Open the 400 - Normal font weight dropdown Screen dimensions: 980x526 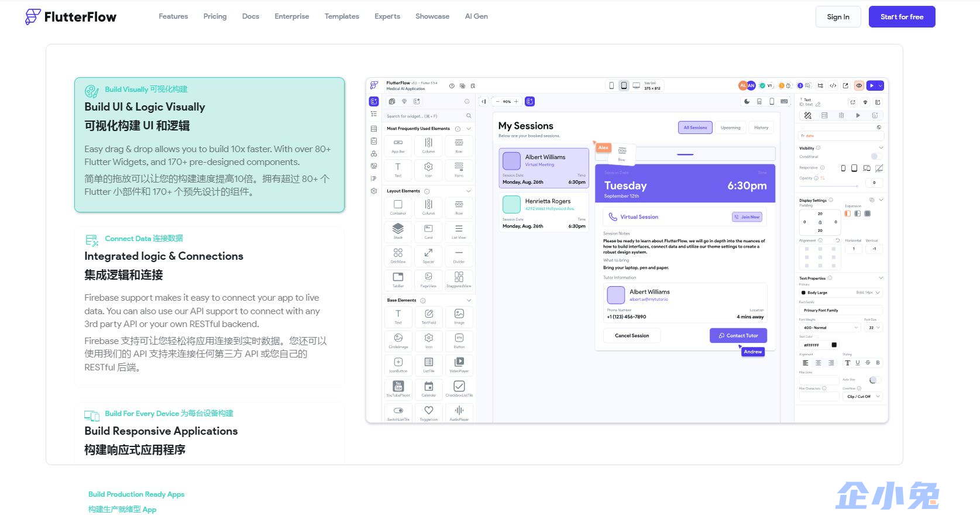click(830, 328)
